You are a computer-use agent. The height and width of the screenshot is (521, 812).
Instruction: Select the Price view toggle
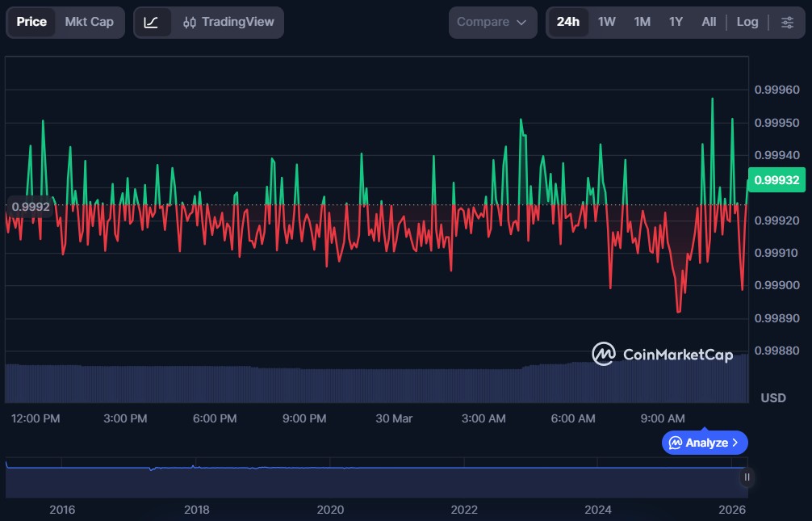[x=31, y=22]
